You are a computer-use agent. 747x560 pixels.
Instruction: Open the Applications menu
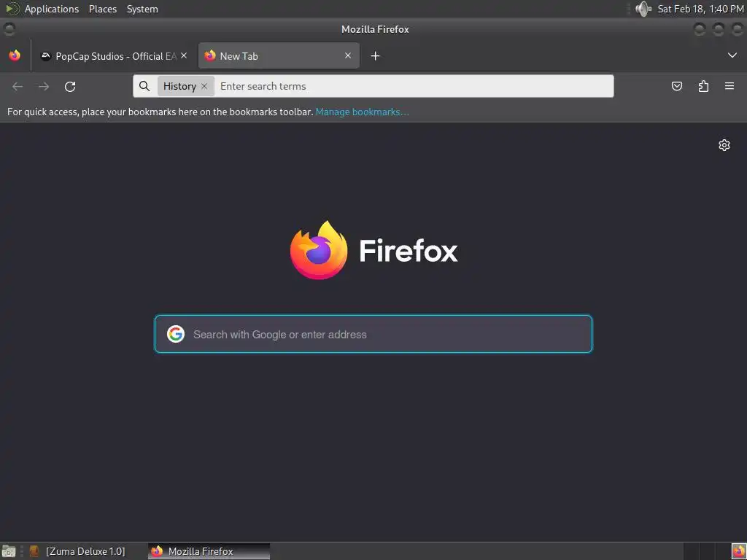52,9
